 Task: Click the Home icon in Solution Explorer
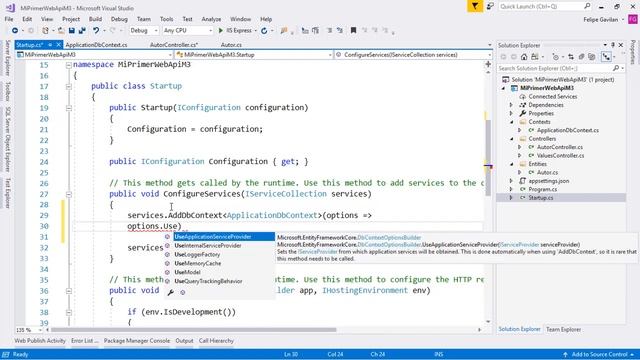[524, 57]
